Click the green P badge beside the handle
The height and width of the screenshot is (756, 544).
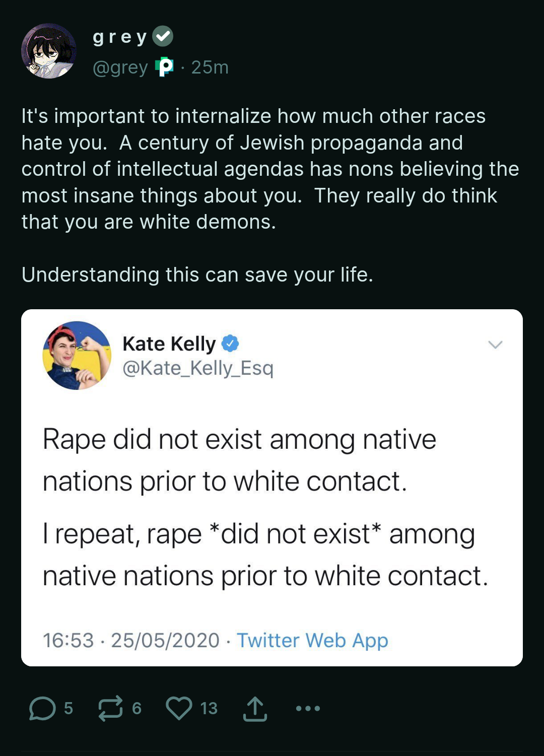tap(164, 66)
